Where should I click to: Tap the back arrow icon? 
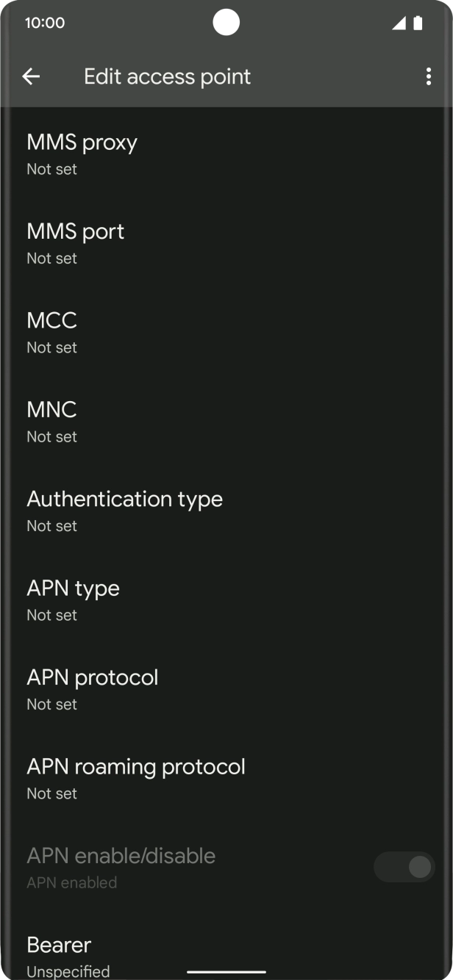(31, 76)
